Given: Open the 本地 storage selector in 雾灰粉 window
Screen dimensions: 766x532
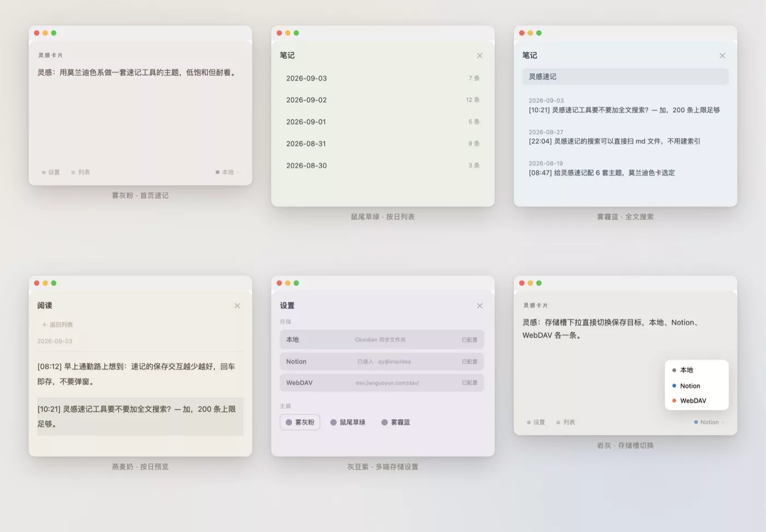Looking at the screenshot, I should [x=227, y=172].
